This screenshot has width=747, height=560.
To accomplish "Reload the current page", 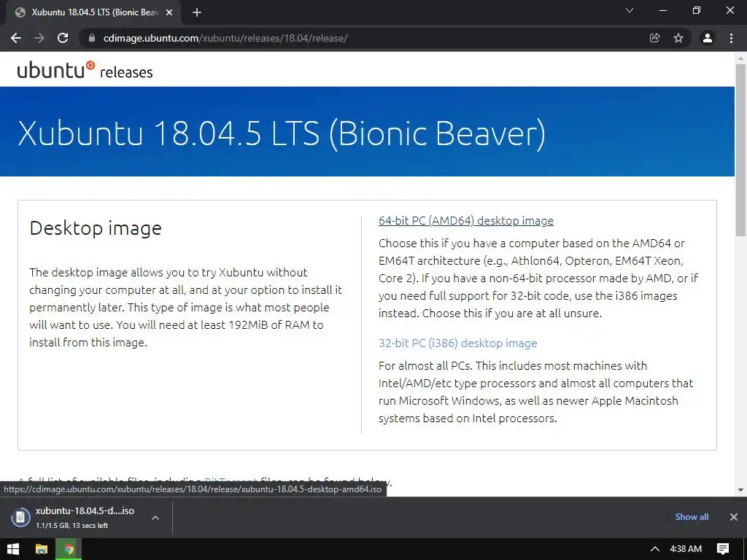I will click(x=63, y=38).
